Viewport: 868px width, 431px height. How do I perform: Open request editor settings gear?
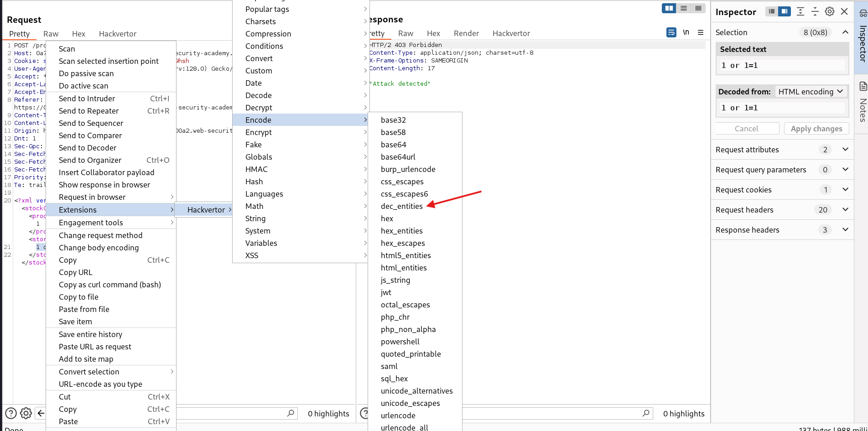click(x=26, y=413)
